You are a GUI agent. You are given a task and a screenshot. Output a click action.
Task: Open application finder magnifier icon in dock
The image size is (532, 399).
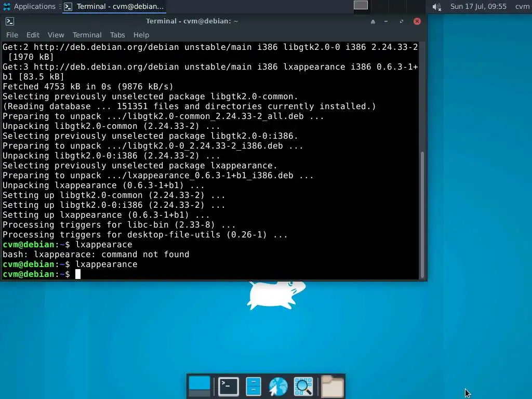tap(303, 387)
